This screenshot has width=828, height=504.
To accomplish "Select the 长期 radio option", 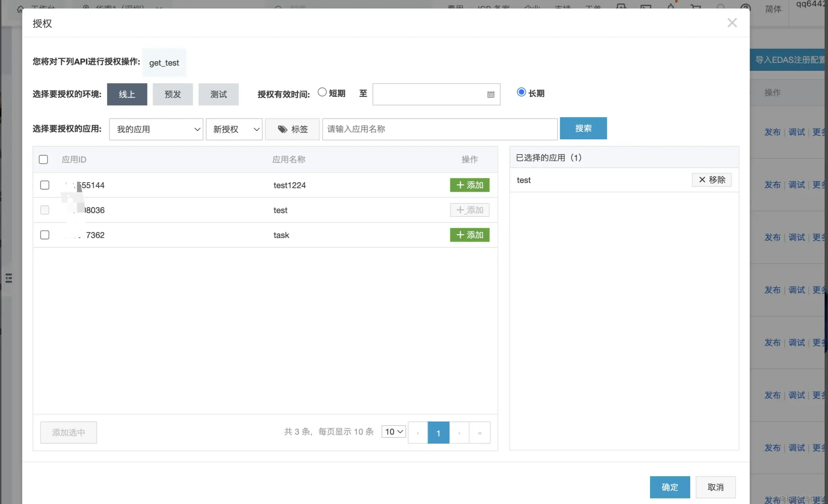I will (521, 92).
